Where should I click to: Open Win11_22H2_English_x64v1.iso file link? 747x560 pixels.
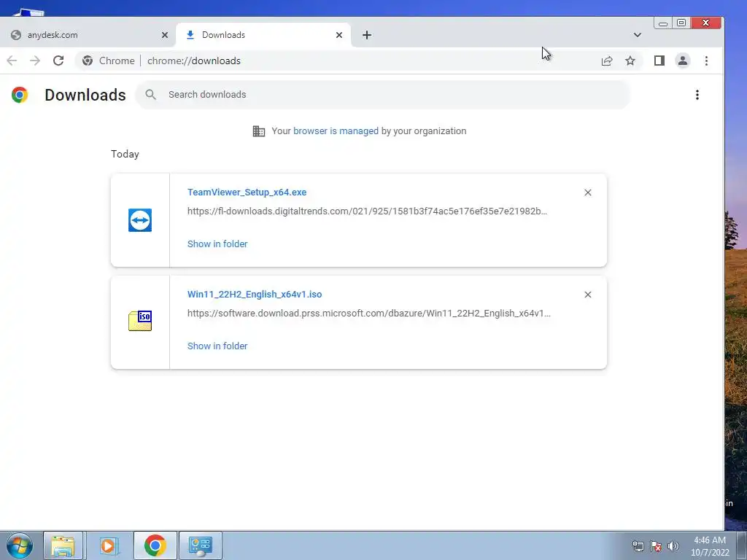pyautogui.click(x=255, y=295)
